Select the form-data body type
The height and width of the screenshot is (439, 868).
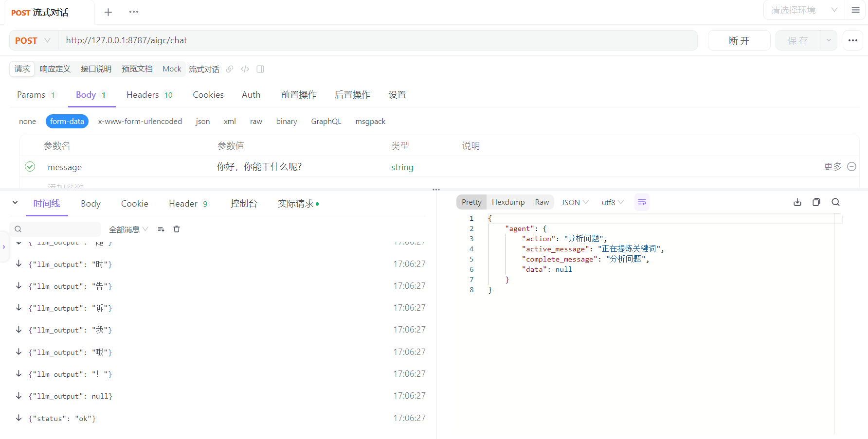click(67, 122)
